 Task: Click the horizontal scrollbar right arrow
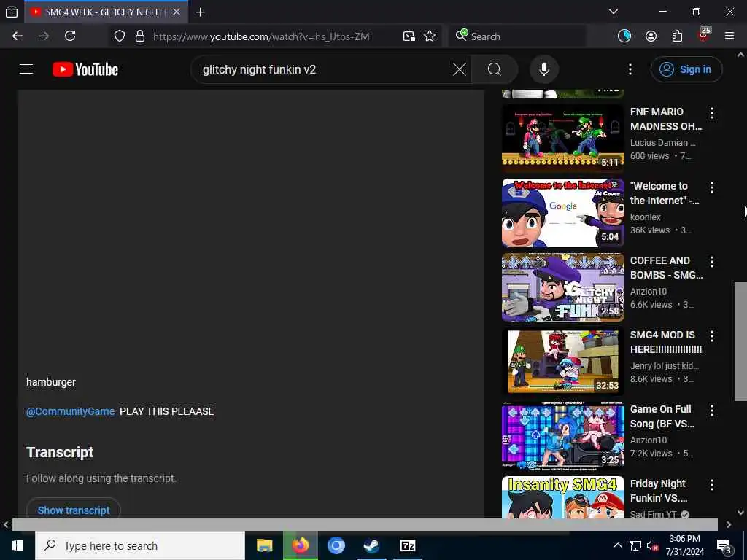coord(729,525)
